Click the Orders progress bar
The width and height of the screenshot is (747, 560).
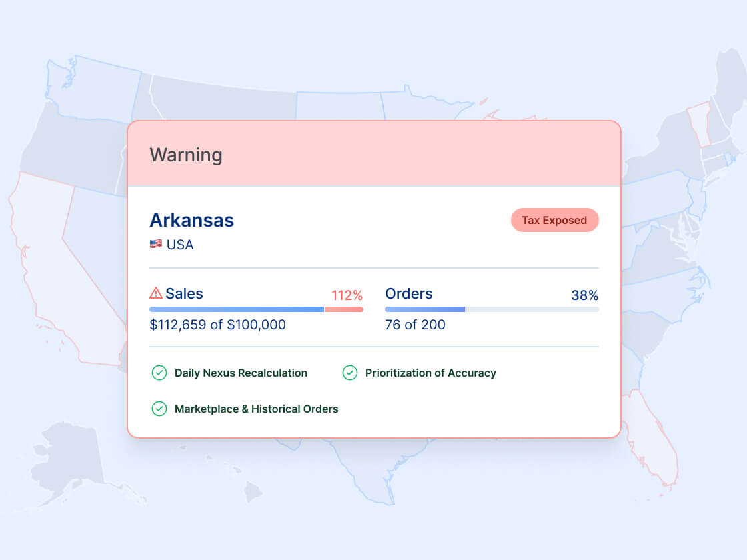pyautogui.click(x=492, y=309)
